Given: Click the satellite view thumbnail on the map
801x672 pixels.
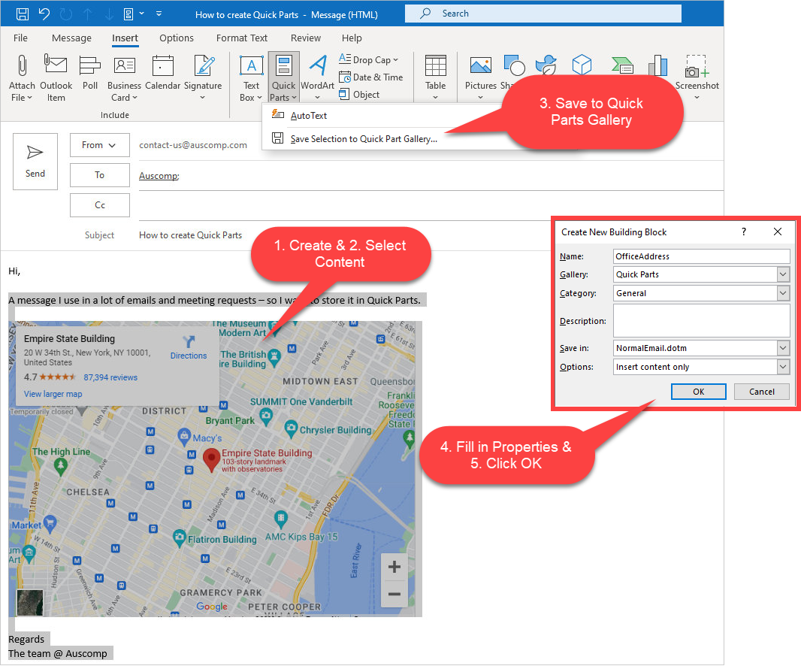Looking at the screenshot, I should tap(30, 602).
